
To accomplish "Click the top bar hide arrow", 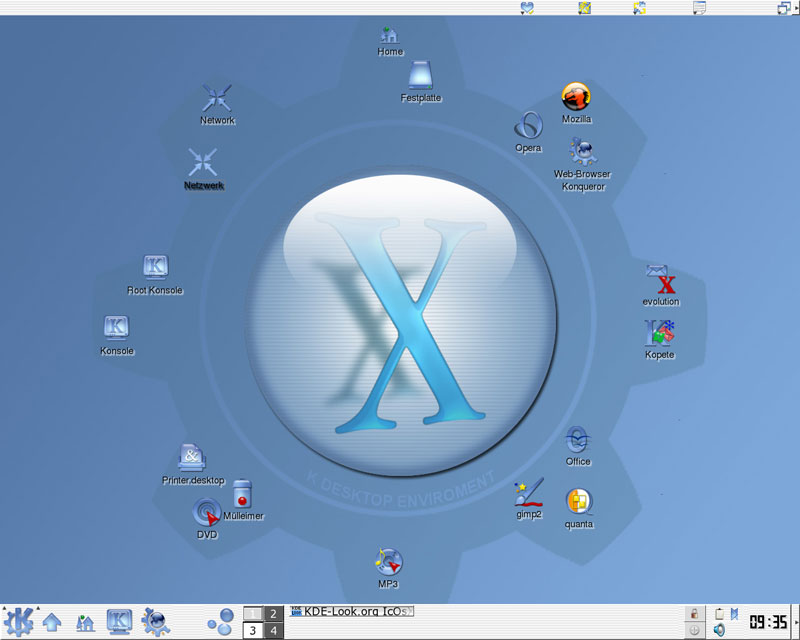I will tap(796, 7).
